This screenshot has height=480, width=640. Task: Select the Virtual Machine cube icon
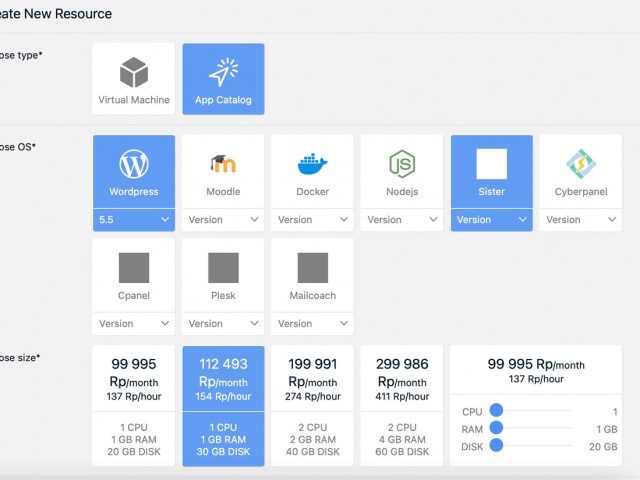click(133, 72)
